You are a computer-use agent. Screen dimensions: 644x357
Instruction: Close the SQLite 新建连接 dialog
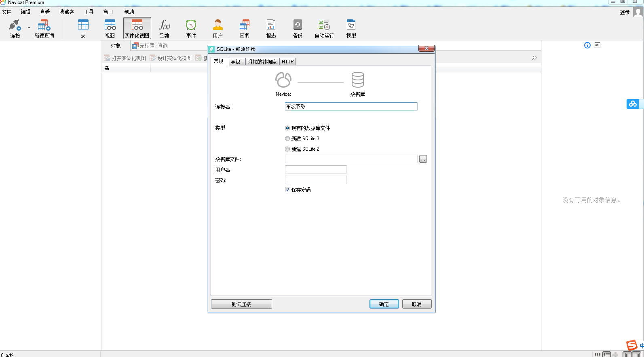pos(427,48)
